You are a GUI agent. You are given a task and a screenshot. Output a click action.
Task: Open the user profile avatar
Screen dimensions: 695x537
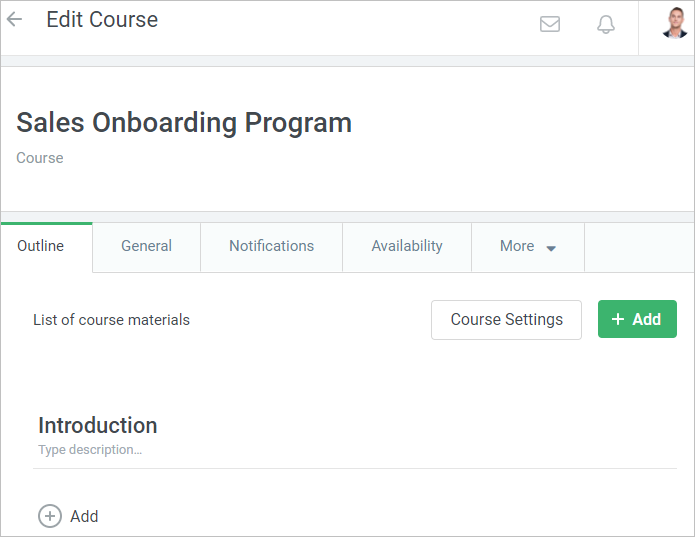pyautogui.click(x=675, y=23)
